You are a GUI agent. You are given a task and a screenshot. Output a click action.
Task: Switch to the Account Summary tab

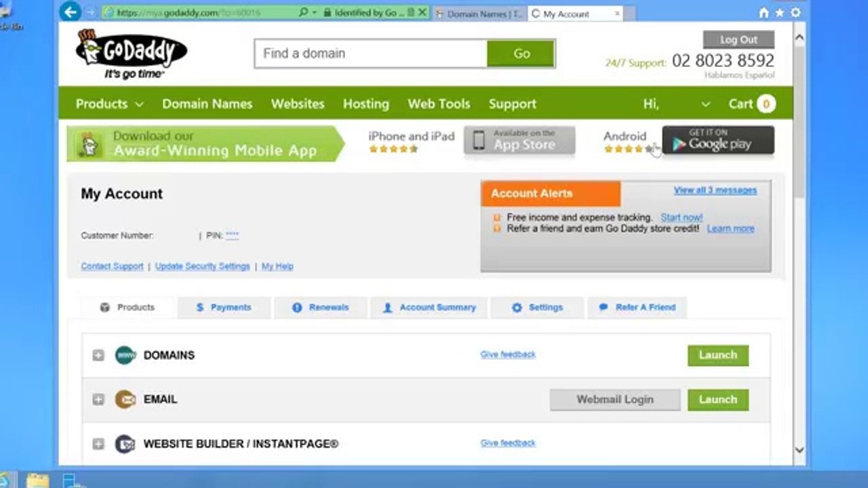[x=429, y=307]
